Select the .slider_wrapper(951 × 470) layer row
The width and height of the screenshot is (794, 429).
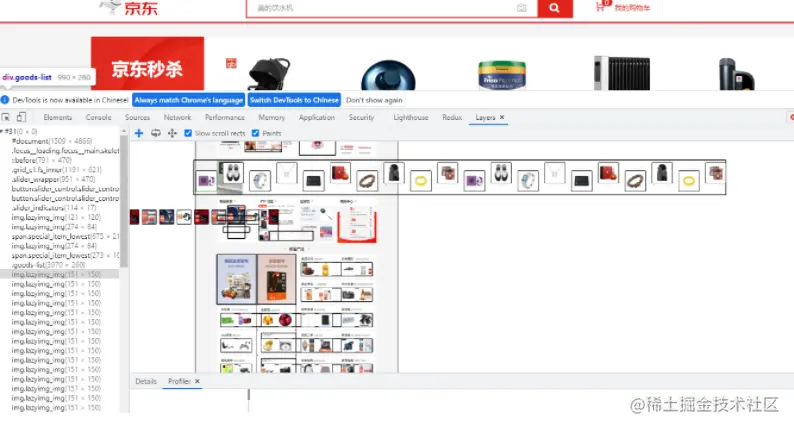point(60,179)
